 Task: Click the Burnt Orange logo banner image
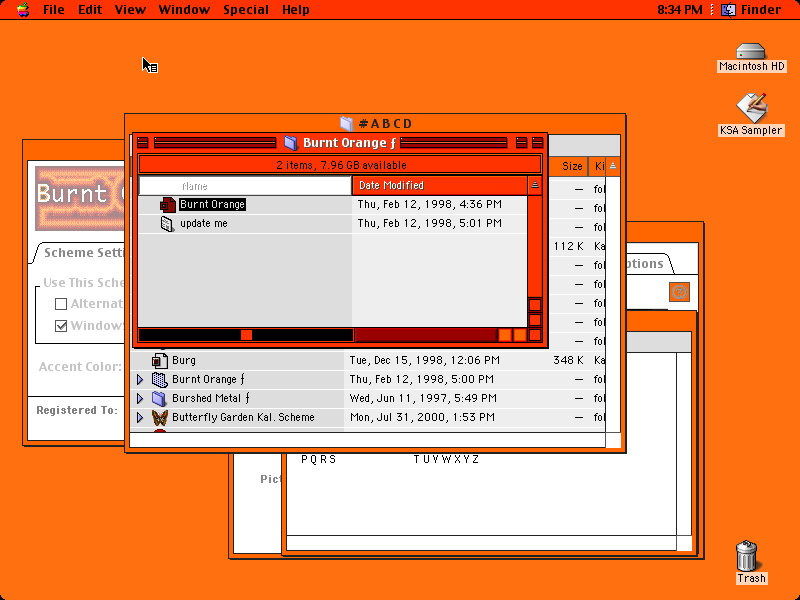[x=80, y=198]
